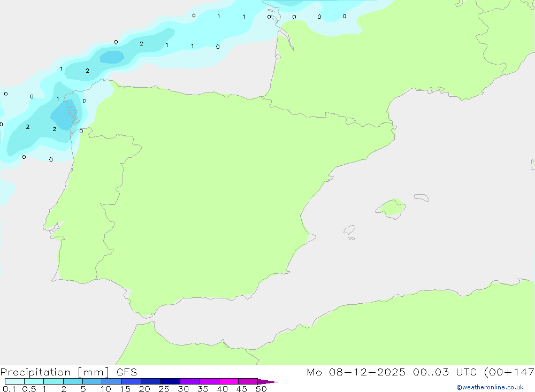Select the 0.5–1 mm legend color box

pyautogui.click(x=34, y=381)
